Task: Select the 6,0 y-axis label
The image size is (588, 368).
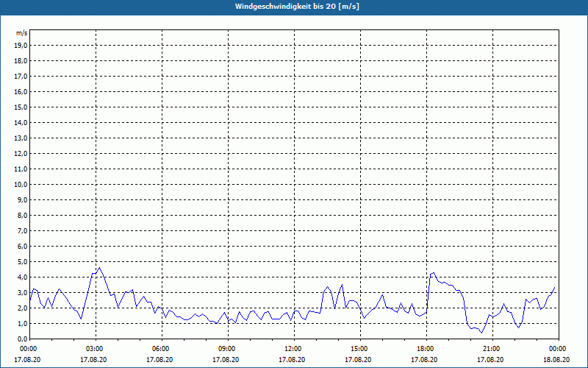Action: 23,247
